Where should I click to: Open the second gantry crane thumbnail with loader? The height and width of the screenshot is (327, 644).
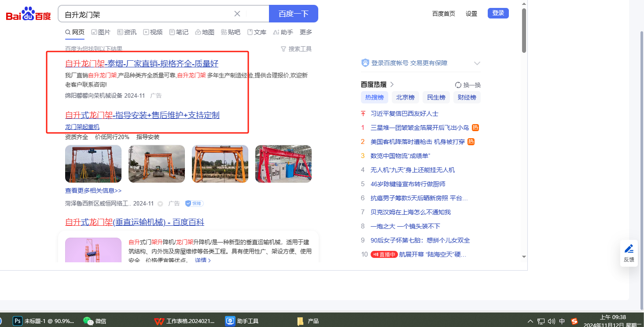point(157,164)
